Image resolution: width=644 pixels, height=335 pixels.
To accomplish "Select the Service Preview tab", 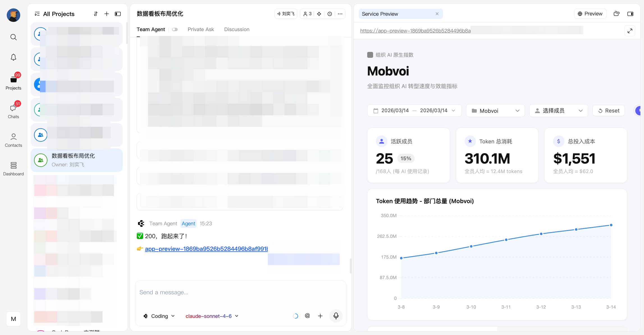I will (x=401, y=14).
